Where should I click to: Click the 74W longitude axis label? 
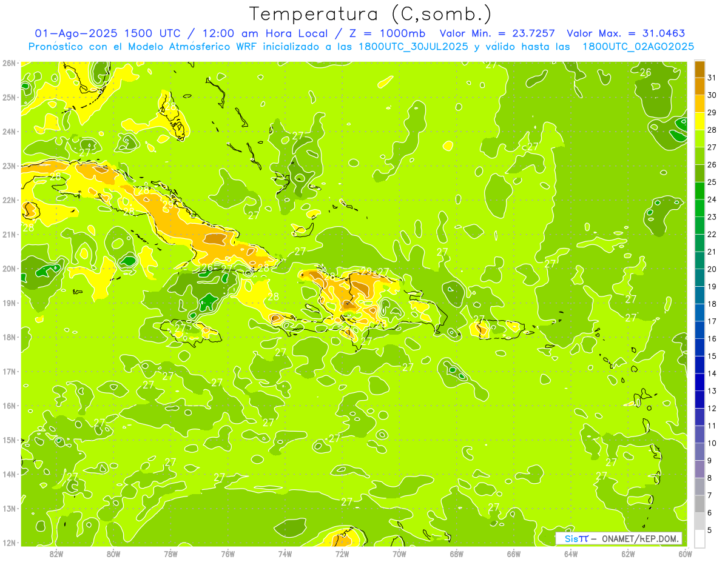(x=285, y=554)
